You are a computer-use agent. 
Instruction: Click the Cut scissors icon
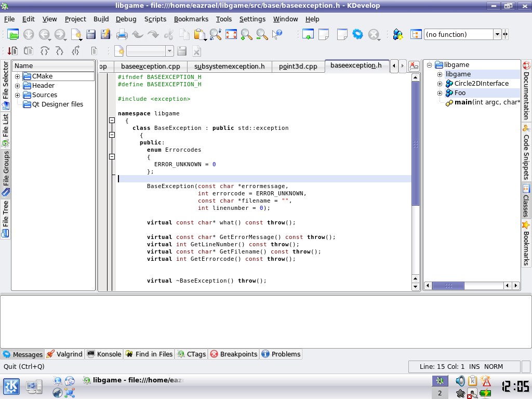pos(169,34)
